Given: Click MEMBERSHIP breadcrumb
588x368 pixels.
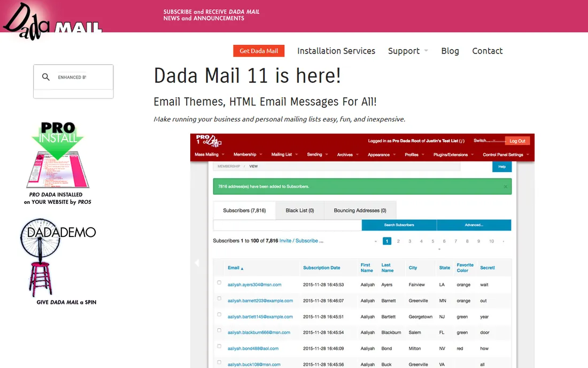Looking at the screenshot, I should 229,166.
